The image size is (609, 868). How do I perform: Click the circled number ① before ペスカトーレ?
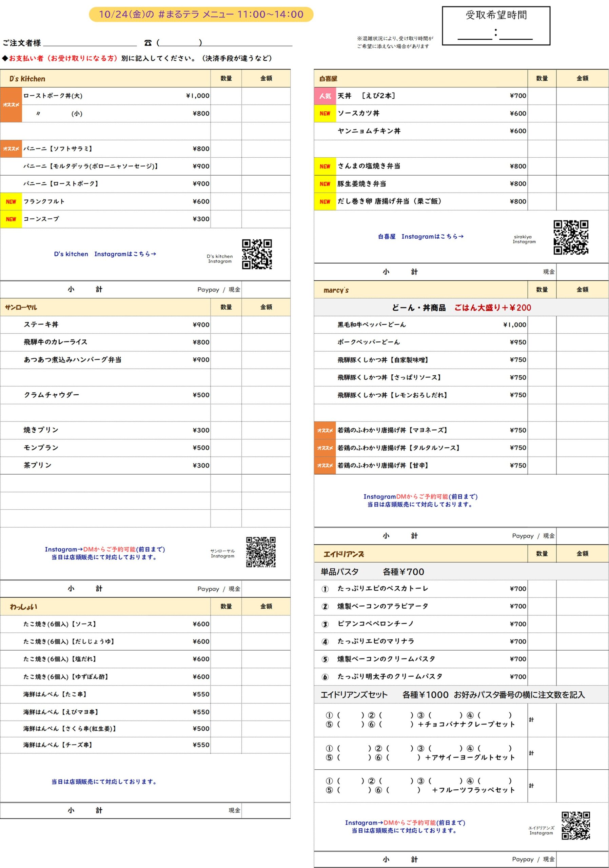[x=325, y=589]
